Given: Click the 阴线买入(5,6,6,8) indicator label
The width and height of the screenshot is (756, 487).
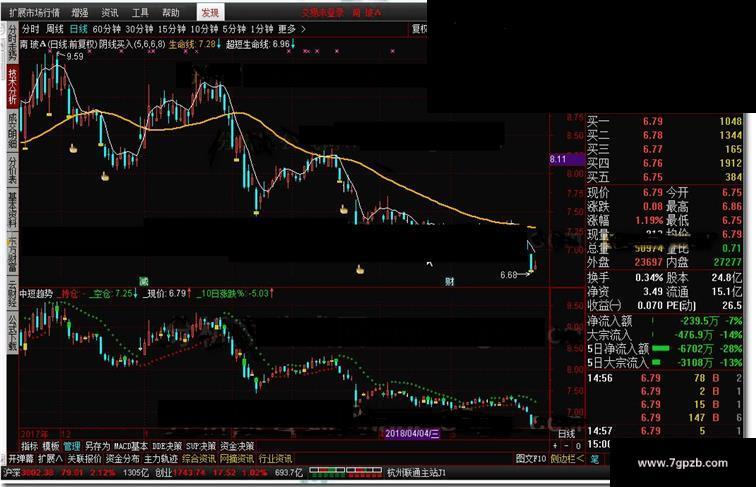Looking at the screenshot, I should [132, 44].
